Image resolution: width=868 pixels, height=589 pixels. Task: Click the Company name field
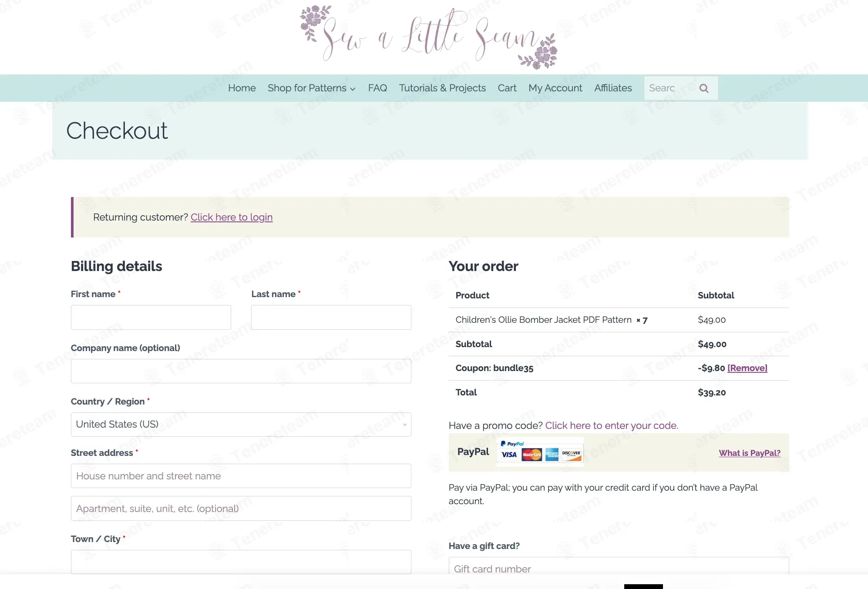click(x=241, y=371)
